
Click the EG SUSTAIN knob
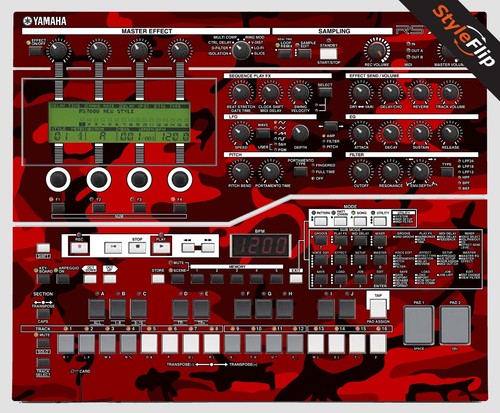[420, 133]
